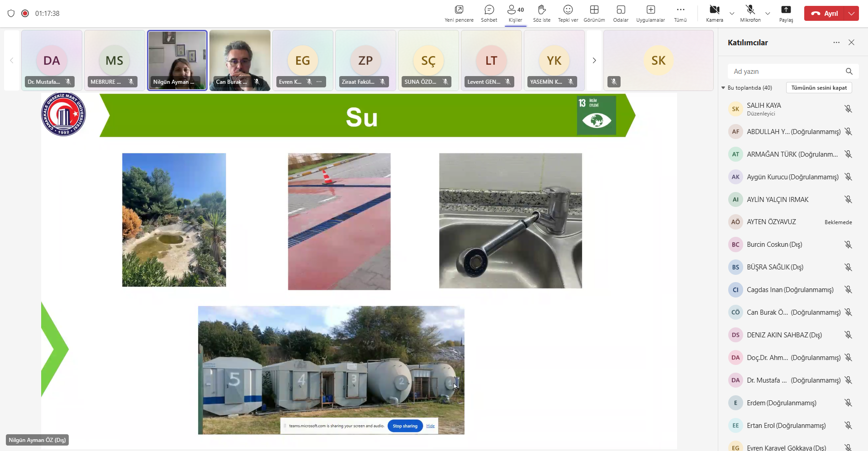
Task: Open the Sohbet chat panel
Action: point(489,13)
